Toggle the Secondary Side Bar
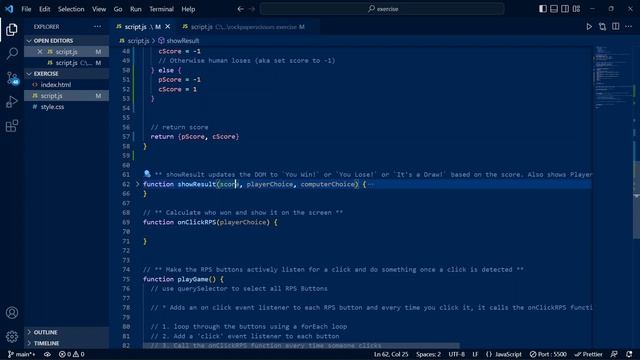The image size is (640, 360). point(565,9)
